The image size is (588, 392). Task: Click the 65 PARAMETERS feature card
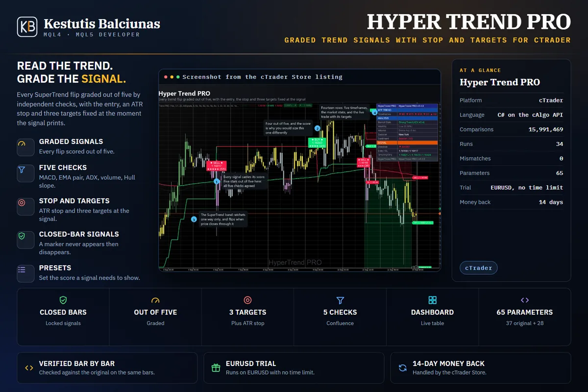pos(524,317)
